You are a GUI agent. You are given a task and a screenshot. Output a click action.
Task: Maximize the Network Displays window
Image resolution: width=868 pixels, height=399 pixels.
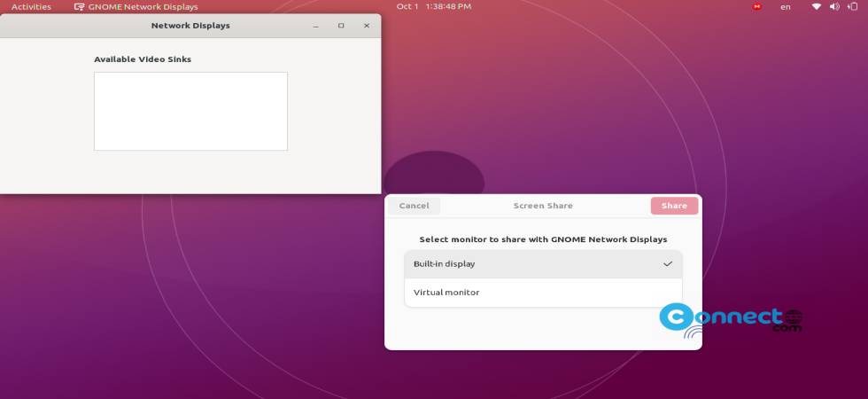(x=341, y=26)
